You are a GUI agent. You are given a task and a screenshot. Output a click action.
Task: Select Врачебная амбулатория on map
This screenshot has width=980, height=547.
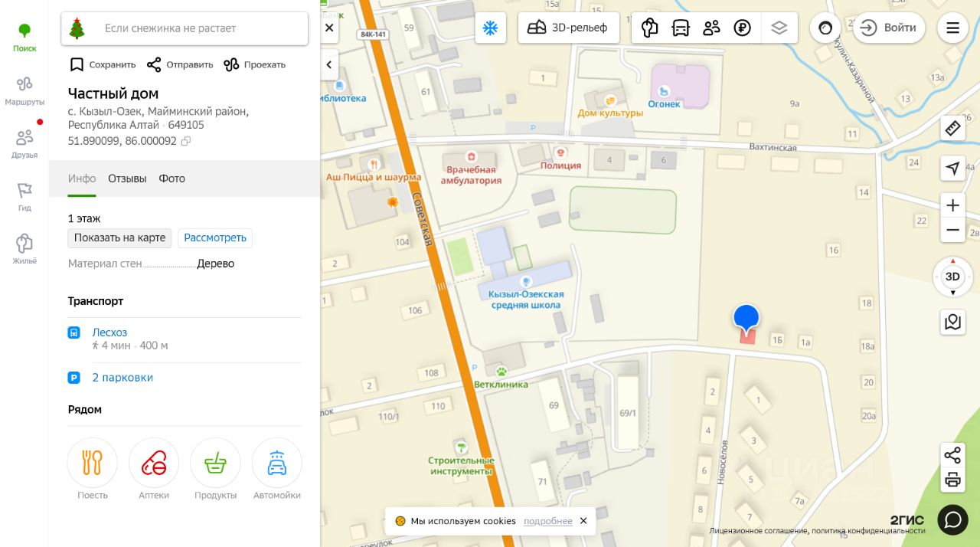[471, 169]
